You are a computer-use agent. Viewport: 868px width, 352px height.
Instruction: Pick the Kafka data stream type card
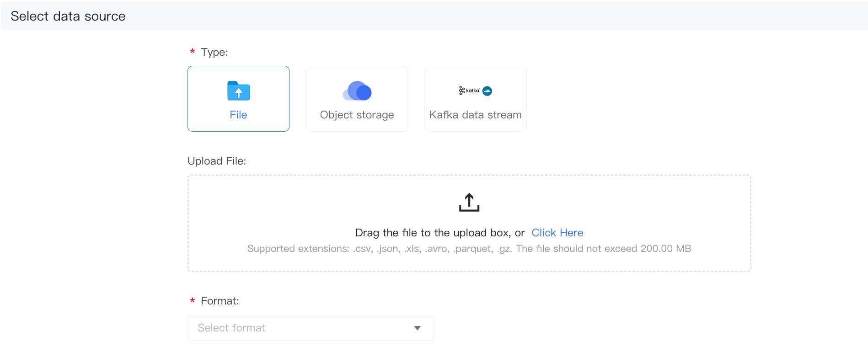click(x=475, y=99)
